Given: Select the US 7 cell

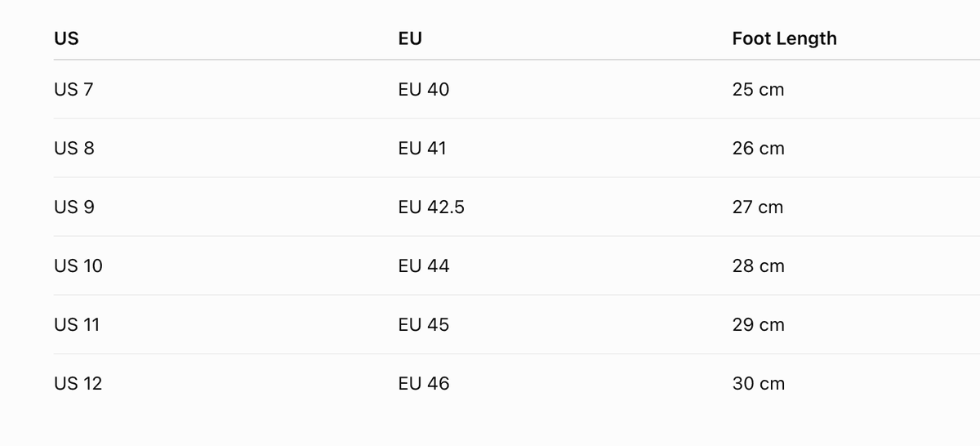Looking at the screenshot, I should tap(73, 89).
